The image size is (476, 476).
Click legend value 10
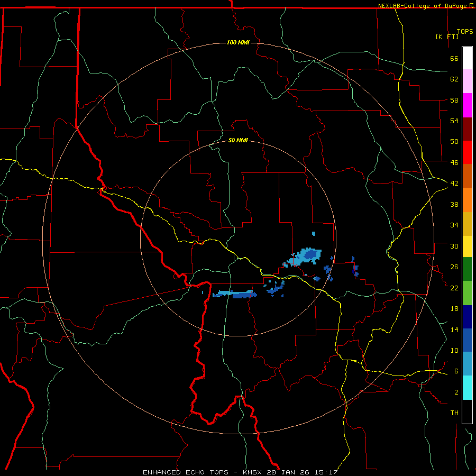point(454,350)
